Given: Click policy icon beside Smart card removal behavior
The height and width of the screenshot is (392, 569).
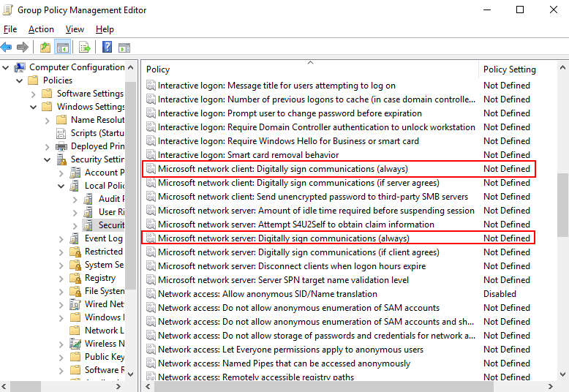Looking at the screenshot, I should 151,155.
